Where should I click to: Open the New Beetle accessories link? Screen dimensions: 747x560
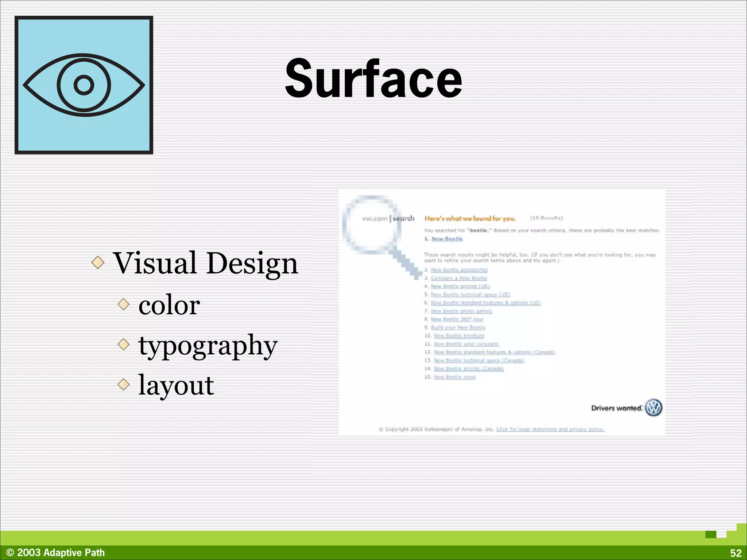pos(459,270)
